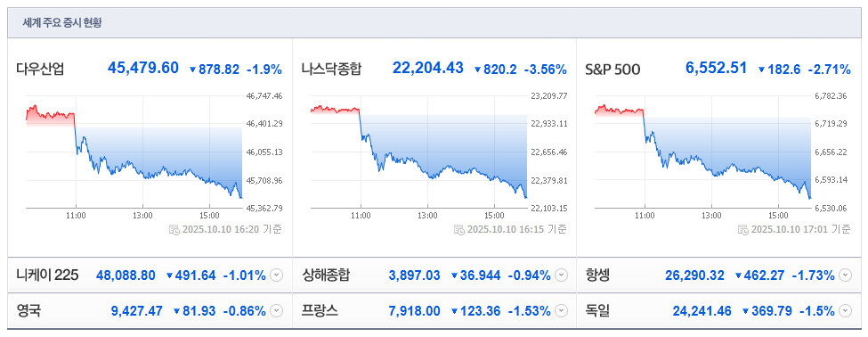The width and height of the screenshot is (868, 337).
Task: Open the 다우산업 index link
Action: tap(40, 70)
